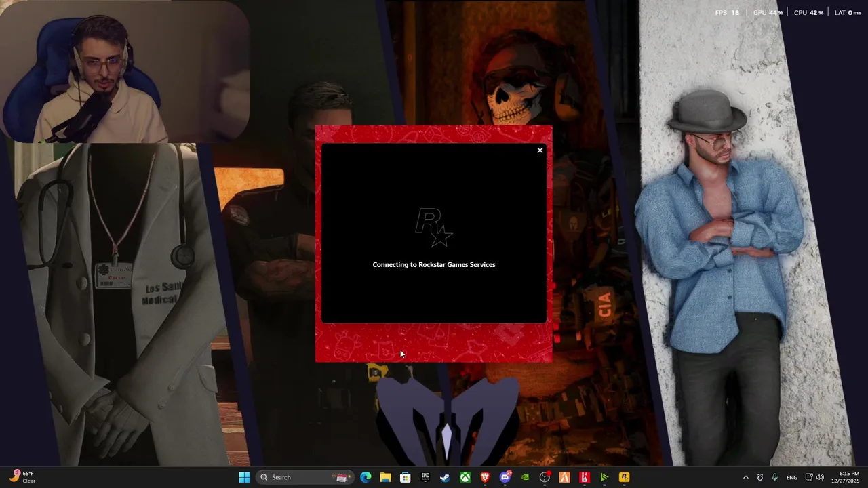The image size is (868, 488).
Task: Open File Explorer from the taskbar
Action: tap(385, 477)
